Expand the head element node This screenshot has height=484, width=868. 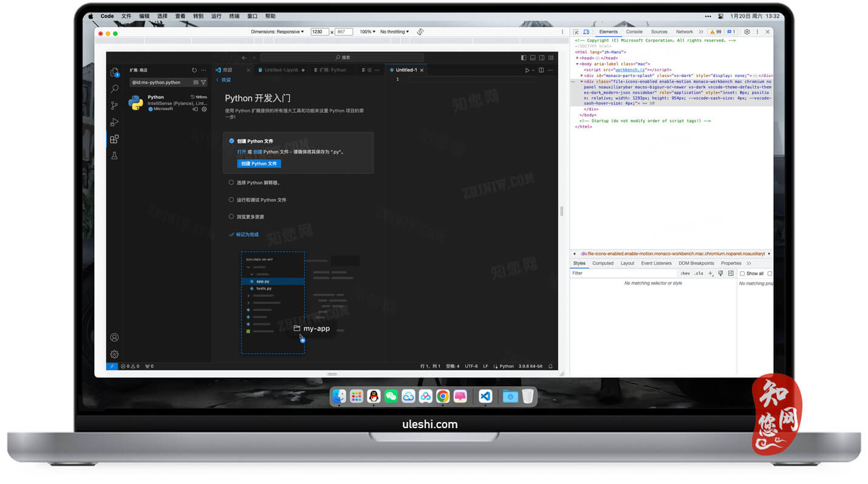tap(578, 58)
